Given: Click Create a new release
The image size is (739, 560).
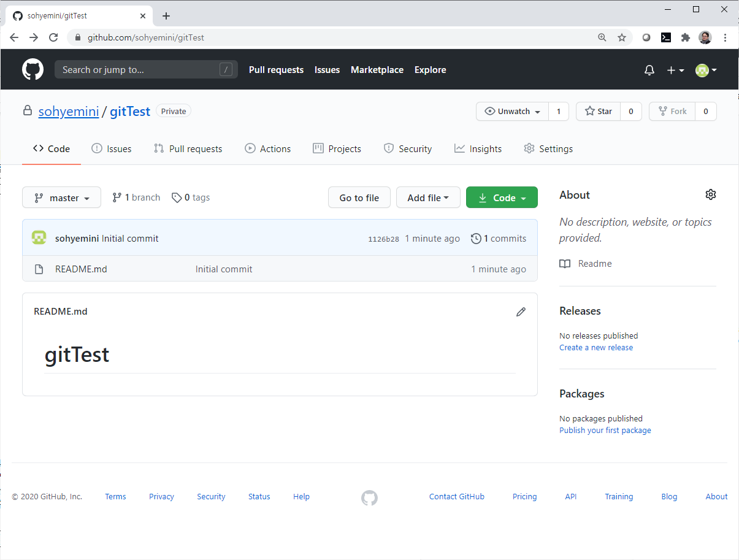Looking at the screenshot, I should tap(596, 348).
